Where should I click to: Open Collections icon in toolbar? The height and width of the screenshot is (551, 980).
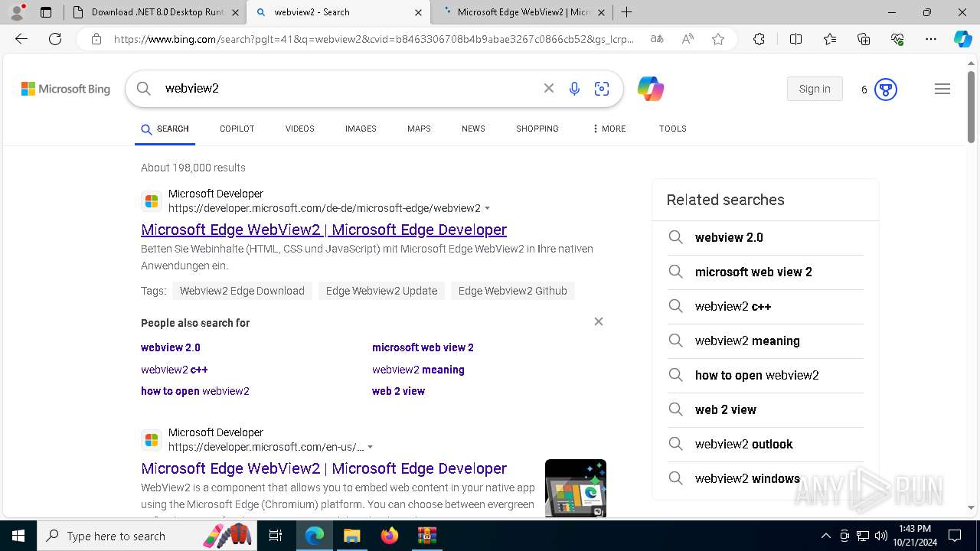(x=864, y=39)
